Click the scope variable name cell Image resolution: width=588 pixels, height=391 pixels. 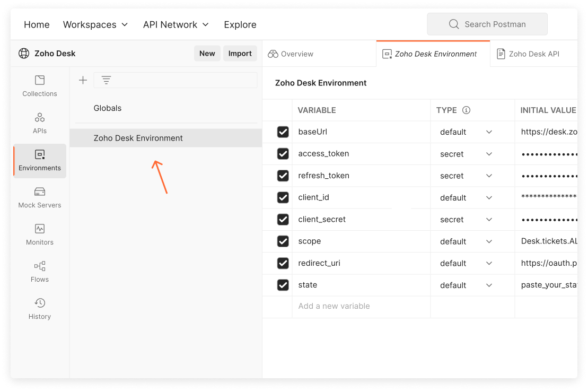(x=361, y=241)
